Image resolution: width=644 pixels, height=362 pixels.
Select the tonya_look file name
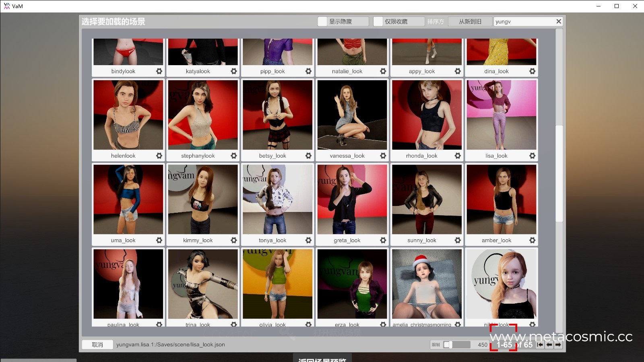coord(272,240)
